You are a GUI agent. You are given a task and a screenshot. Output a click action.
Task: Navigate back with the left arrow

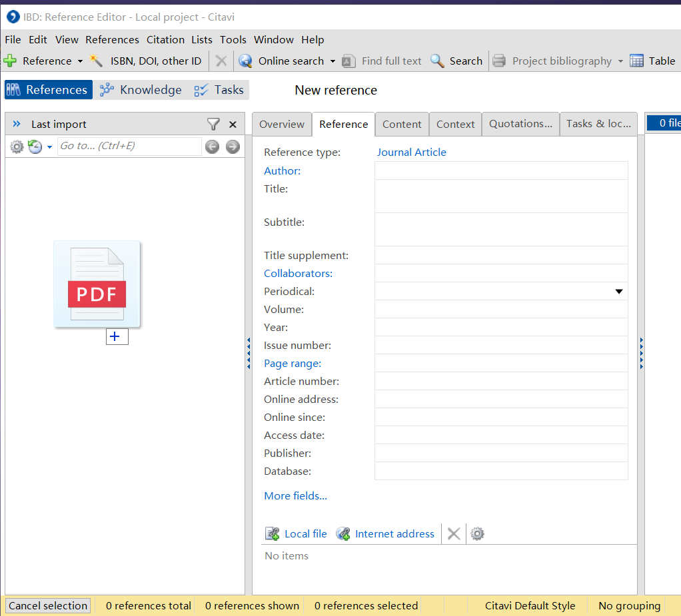pos(212,147)
